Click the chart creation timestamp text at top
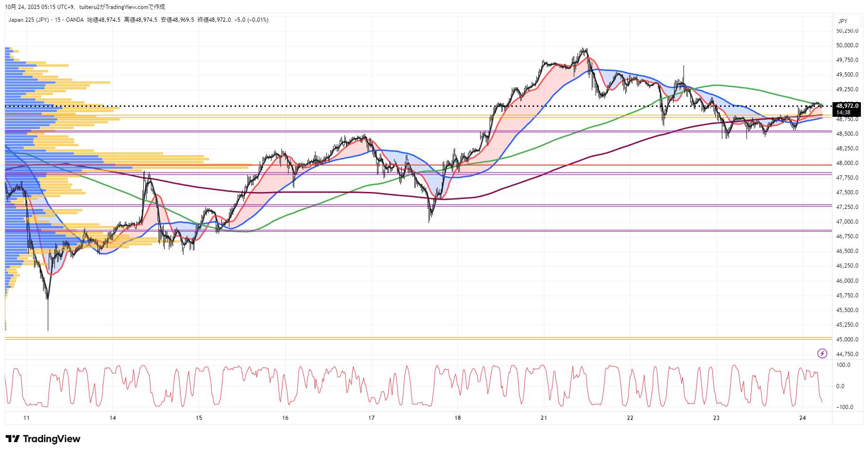Image resolution: width=868 pixels, height=453 pixels. click(x=85, y=7)
